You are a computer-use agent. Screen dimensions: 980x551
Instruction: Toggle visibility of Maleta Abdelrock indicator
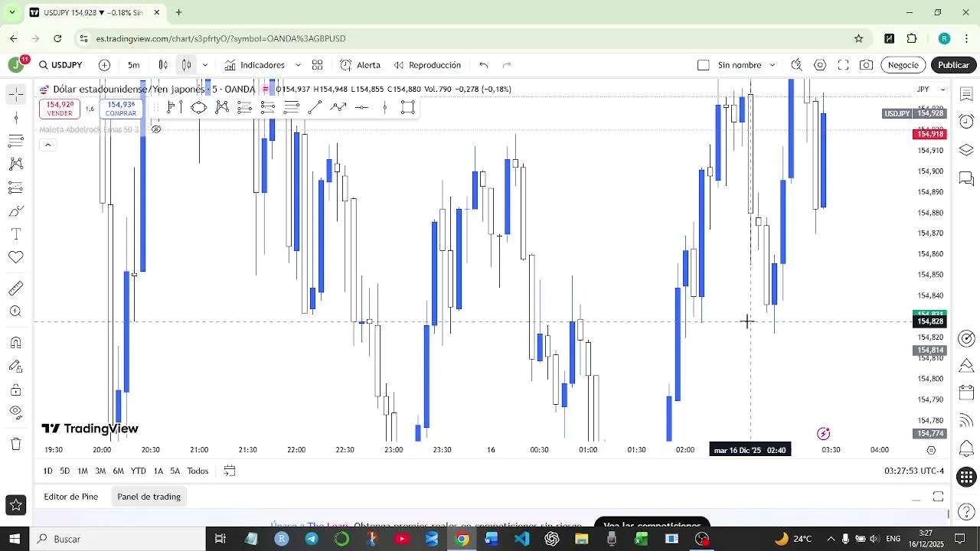tap(156, 129)
